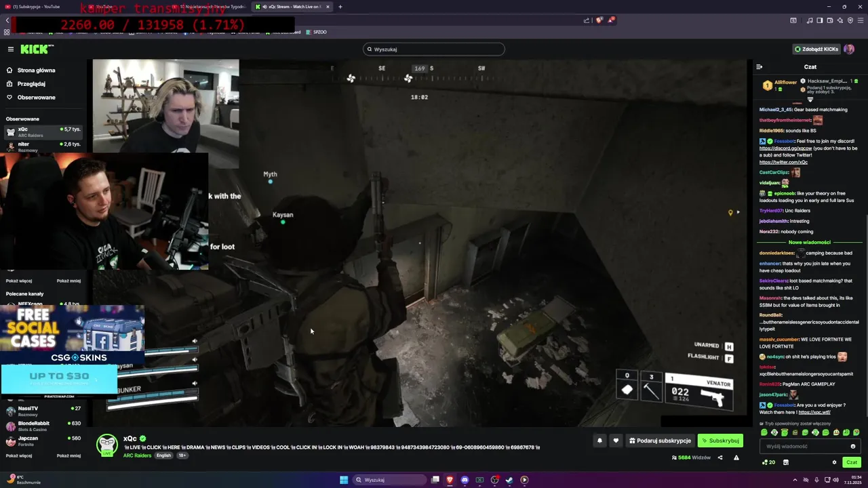This screenshot has width=868, height=488.
Task: Open the browser main menu
Action: tap(861, 20)
